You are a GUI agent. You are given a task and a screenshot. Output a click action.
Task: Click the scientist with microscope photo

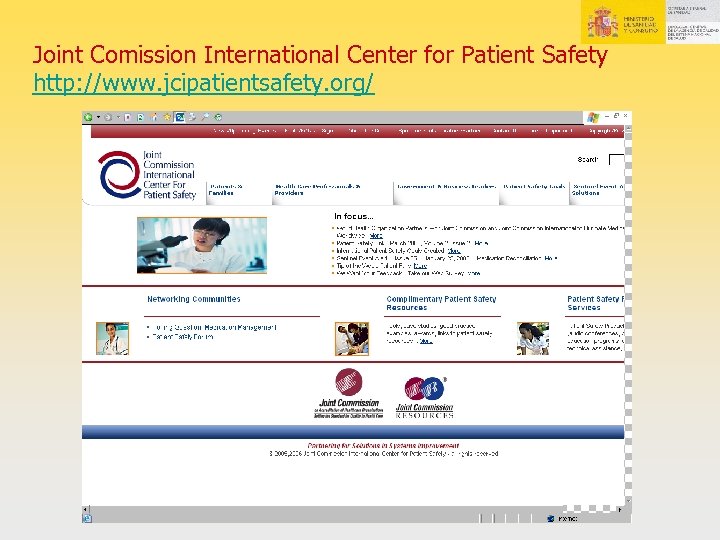click(202, 245)
